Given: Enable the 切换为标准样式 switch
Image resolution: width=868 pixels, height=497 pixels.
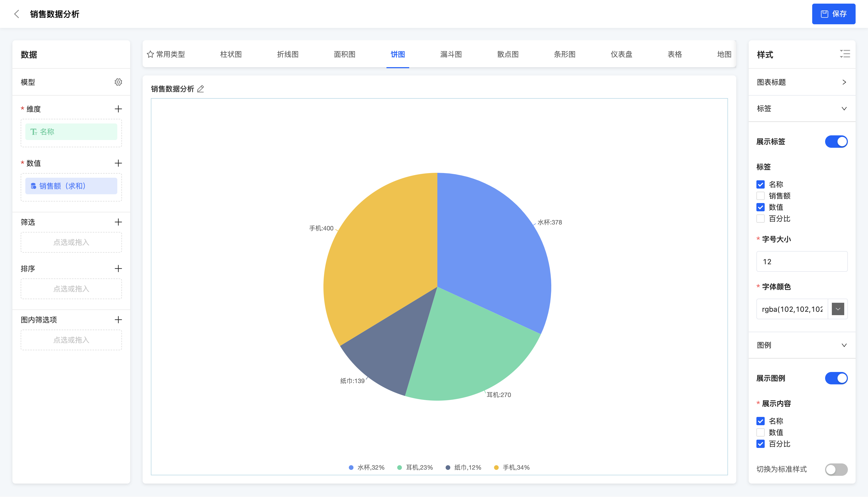Looking at the screenshot, I should pyautogui.click(x=836, y=469).
